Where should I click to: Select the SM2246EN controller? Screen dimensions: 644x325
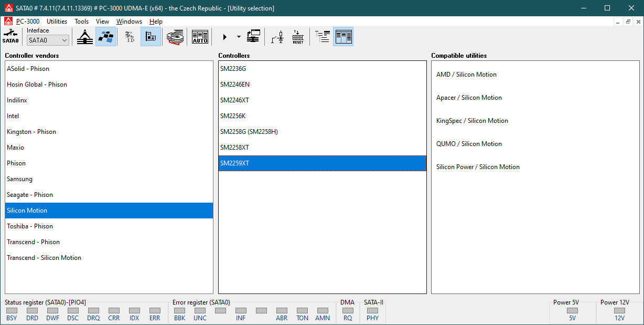pos(323,85)
